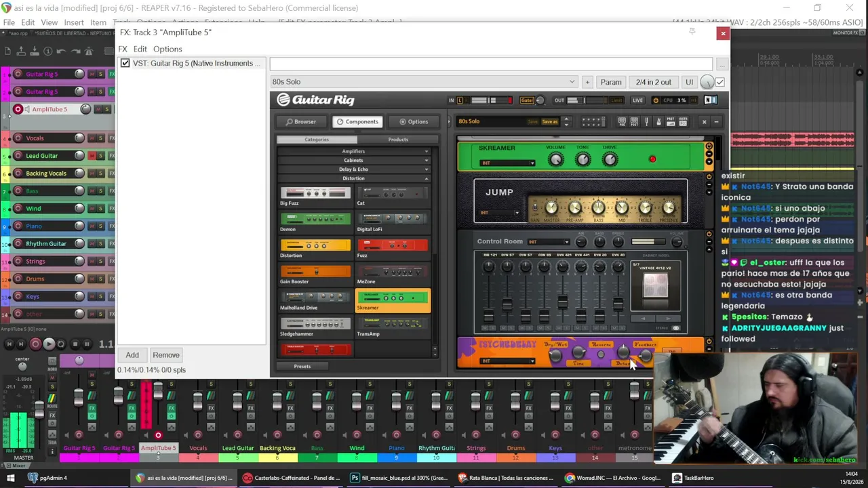This screenshot has width=868, height=488.
Task: Open Guitar Rig metronome icon
Action: (658, 121)
